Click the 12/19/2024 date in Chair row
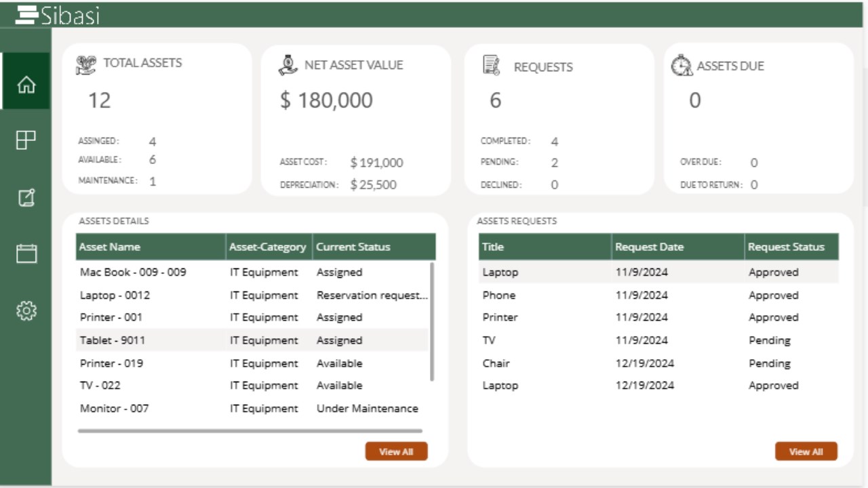This screenshot has height=488, width=868. pyautogui.click(x=645, y=363)
